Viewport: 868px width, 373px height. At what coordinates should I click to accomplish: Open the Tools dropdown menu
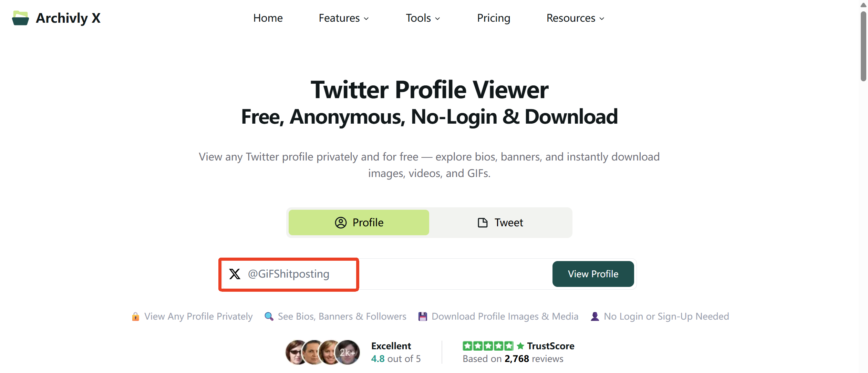click(x=423, y=18)
